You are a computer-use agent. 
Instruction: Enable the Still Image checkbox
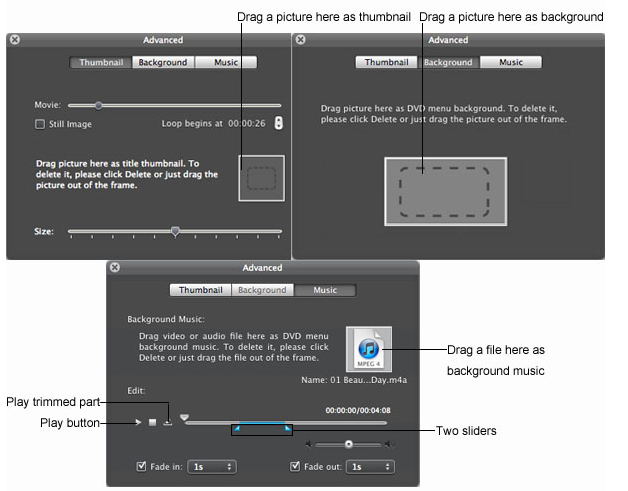click(40, 124)
